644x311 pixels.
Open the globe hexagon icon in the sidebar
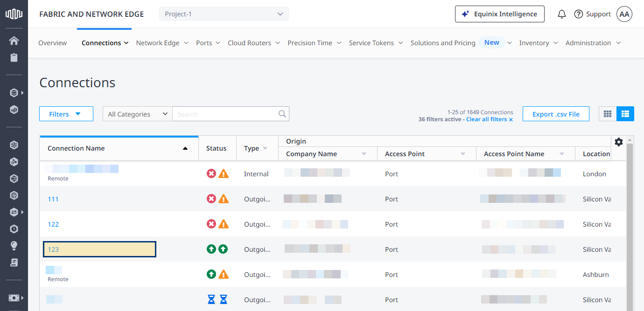pyautogui.click(x=14, y=195)
